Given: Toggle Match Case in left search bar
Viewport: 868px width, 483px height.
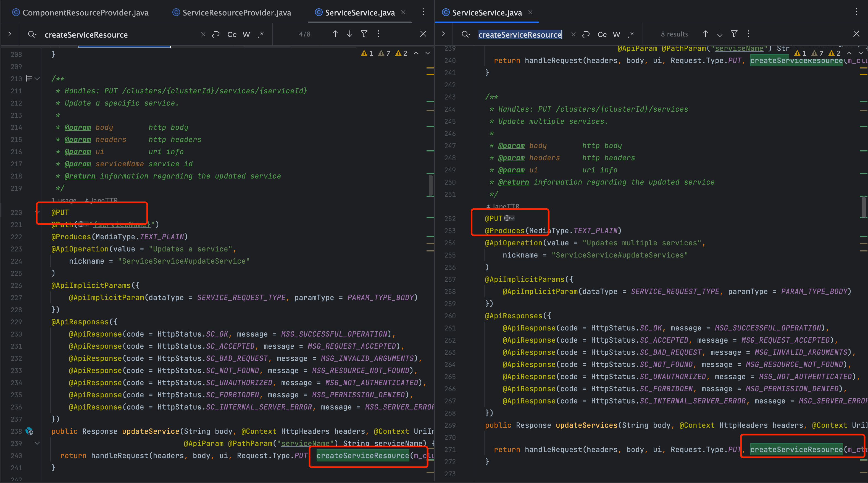Looking at the screenshot, I should point(232,34).
